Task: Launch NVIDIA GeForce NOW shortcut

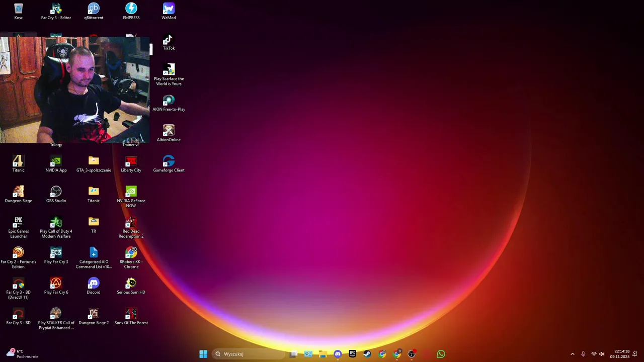Action: tap(131, 197)
